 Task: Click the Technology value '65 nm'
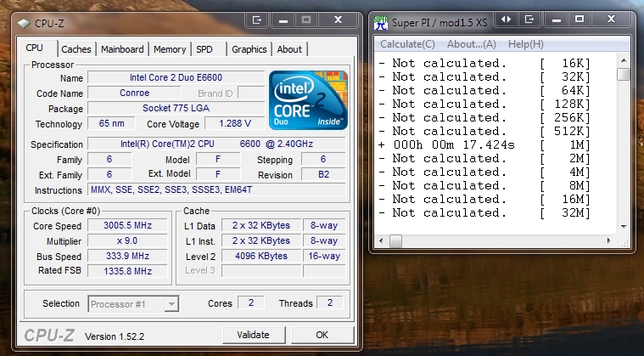(111, 123)
